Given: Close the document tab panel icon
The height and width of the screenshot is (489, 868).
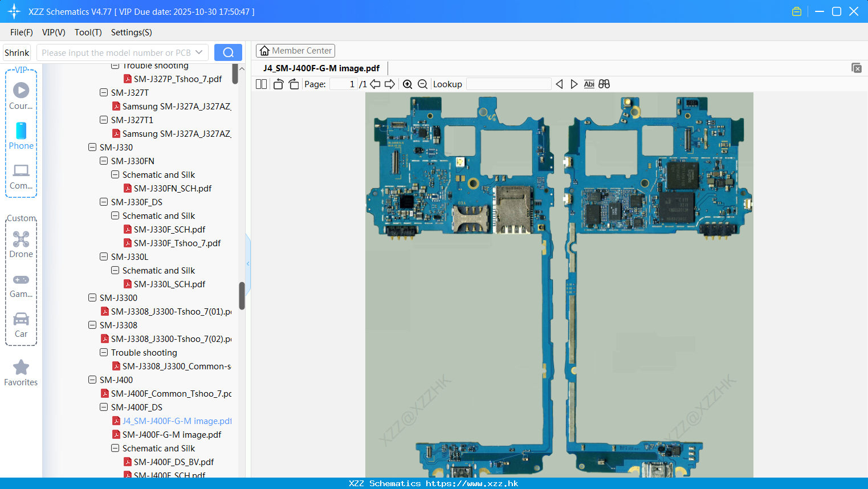Looking at the screenshot, I should coord(857,68).
